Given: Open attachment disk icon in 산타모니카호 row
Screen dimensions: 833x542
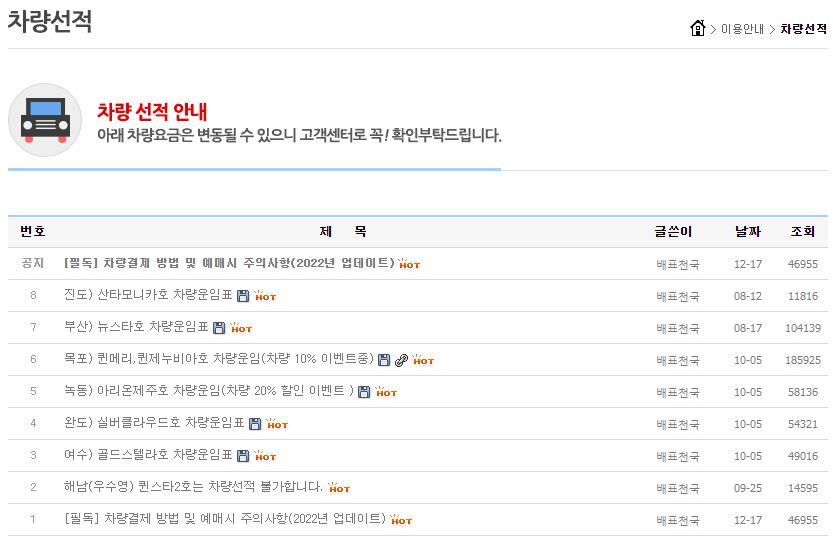Looking at the screenshot, I should (x=243, y=296).
